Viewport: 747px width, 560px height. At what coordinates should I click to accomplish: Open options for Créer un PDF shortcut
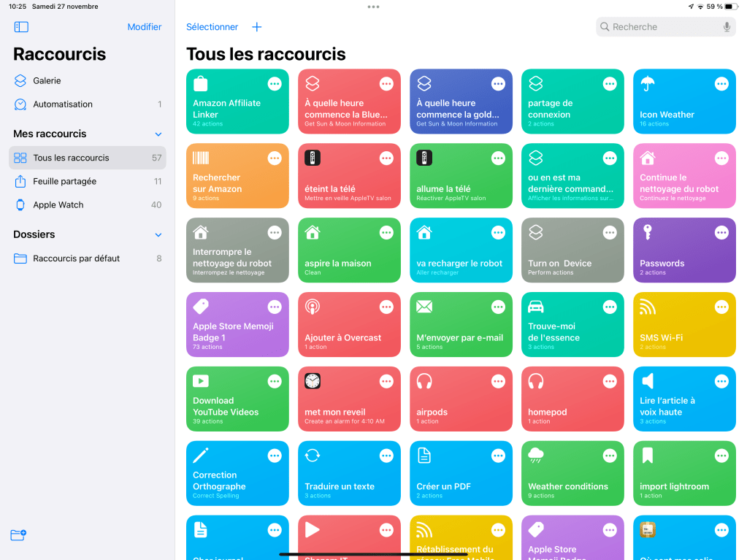[498, 456]
